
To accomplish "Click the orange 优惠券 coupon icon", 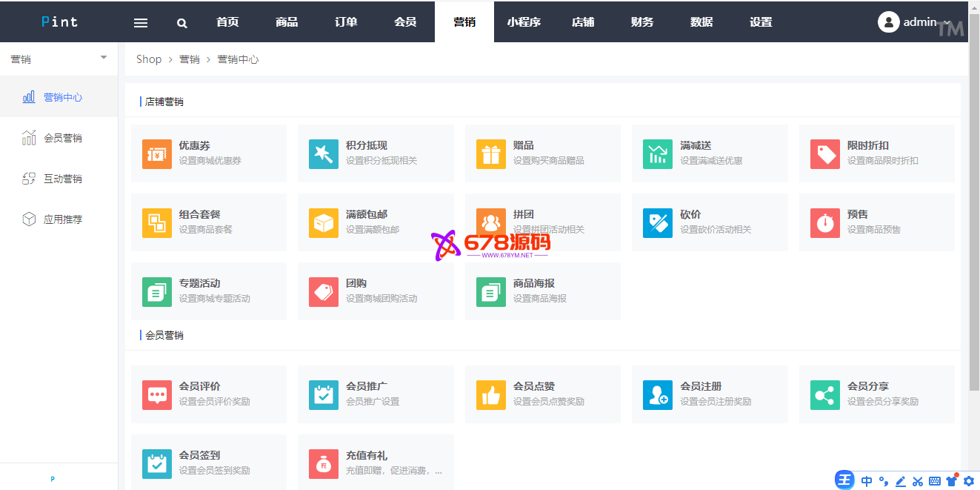I will click(156, 154).
